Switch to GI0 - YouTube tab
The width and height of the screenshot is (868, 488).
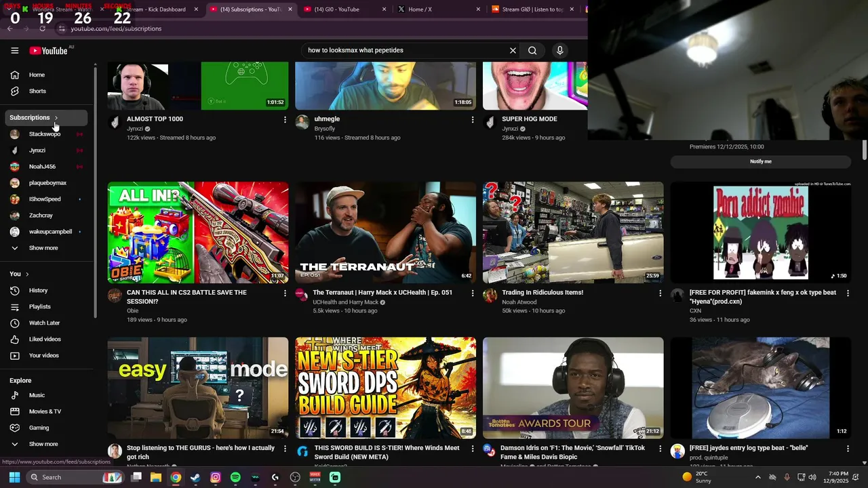337,9
